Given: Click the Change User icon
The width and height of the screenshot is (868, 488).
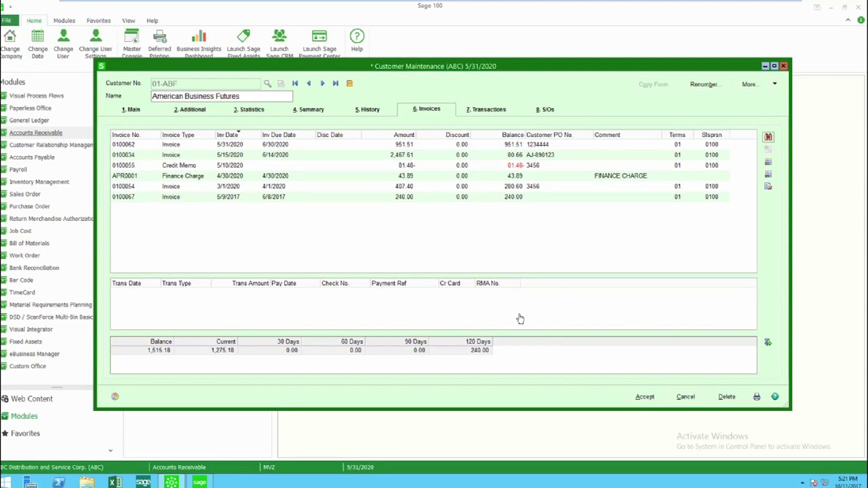Looking at the screenshot, I should click(x=64, y=37).
